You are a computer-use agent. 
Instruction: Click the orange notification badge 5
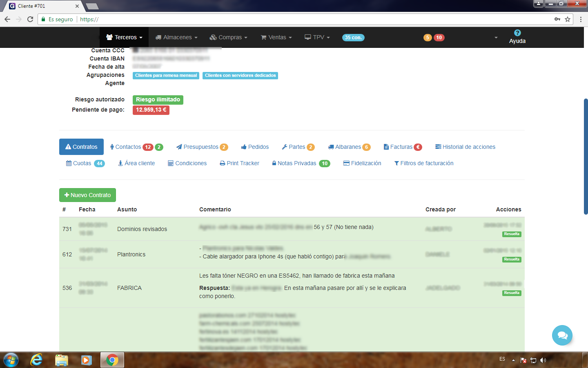tap(428, 38)
